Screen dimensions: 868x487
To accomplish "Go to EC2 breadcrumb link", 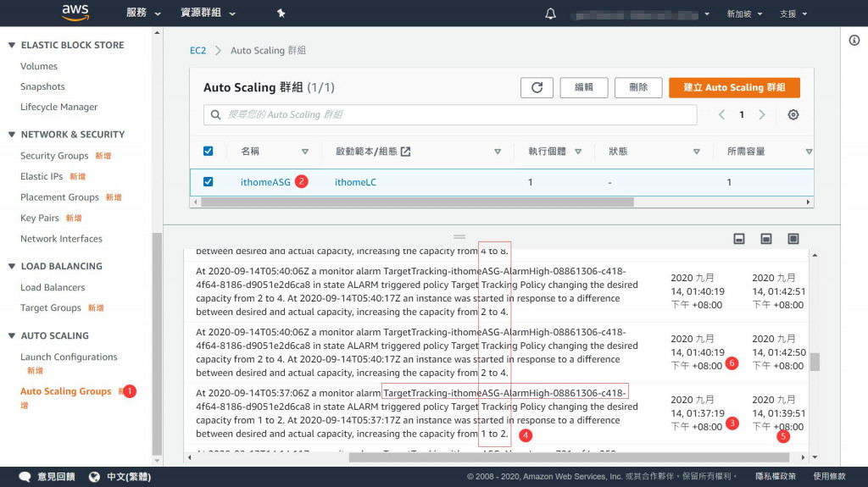I will click(x=198, y=50).
